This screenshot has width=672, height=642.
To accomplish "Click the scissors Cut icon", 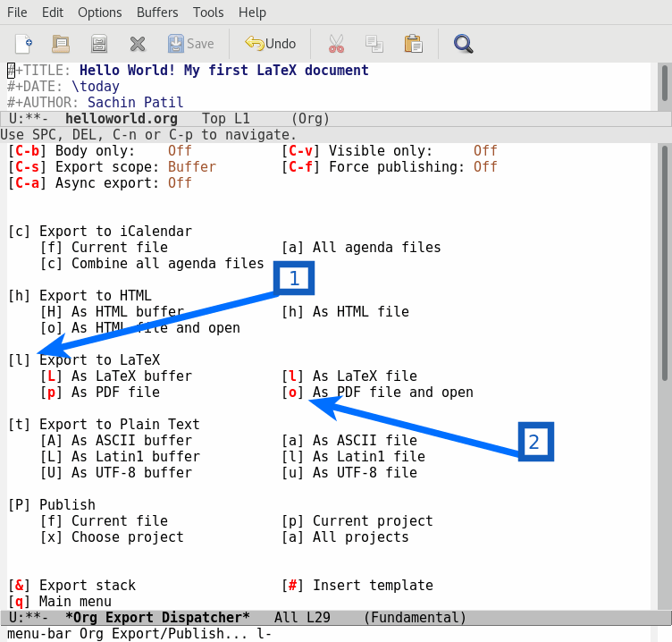I will [336, 43].
